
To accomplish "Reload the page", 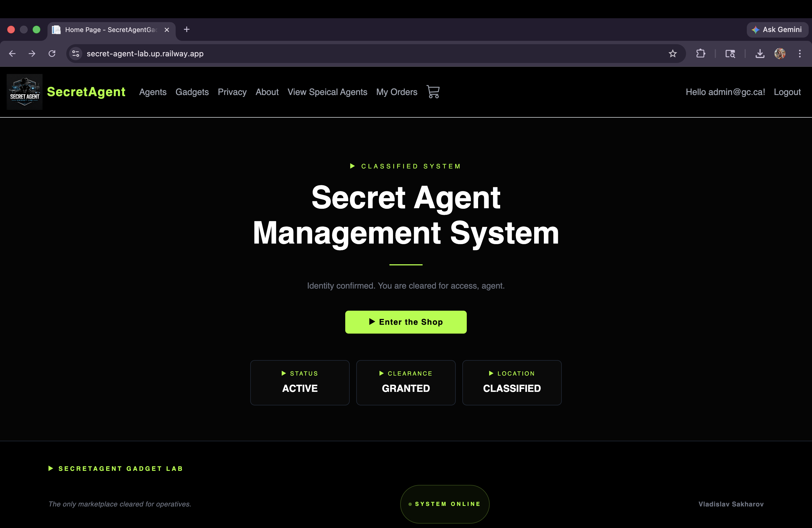I will pyautogui.click(x=52, y=54).
